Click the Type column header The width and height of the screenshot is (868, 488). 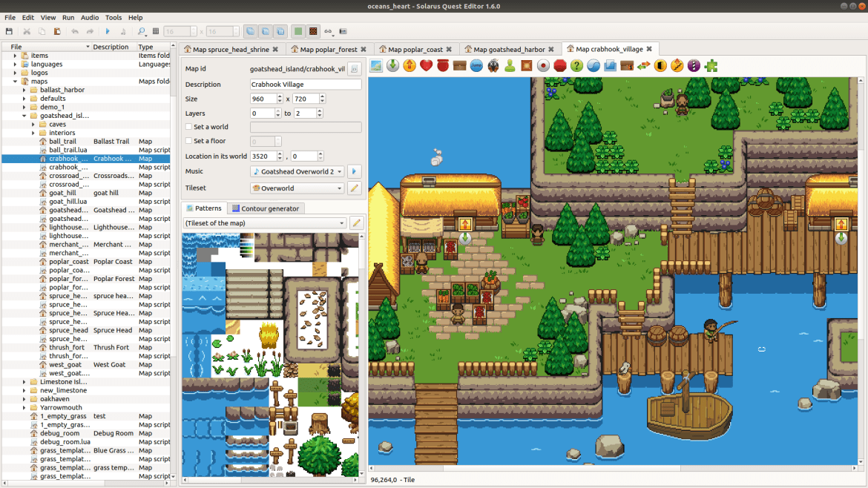click(x=153, y=47)
